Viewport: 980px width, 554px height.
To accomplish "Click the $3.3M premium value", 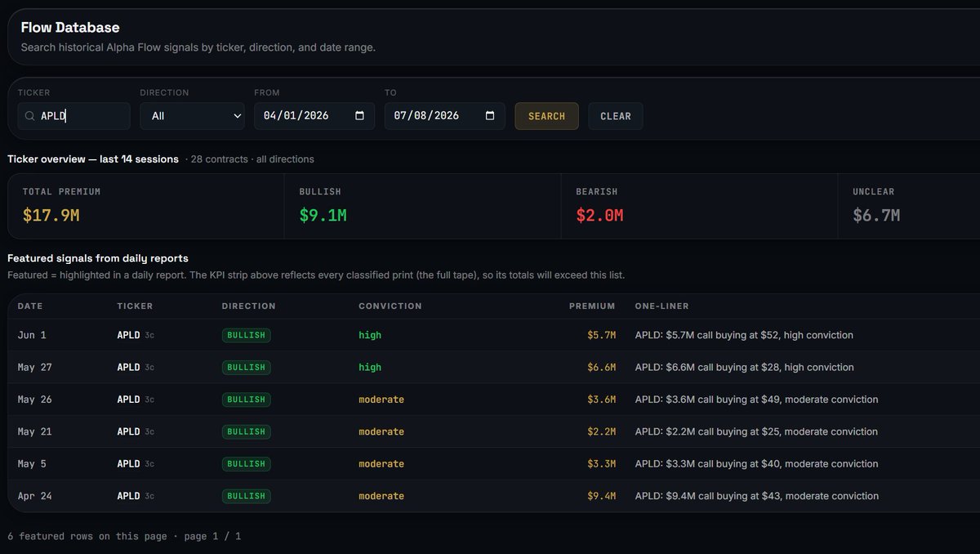I will click(602, 464).
